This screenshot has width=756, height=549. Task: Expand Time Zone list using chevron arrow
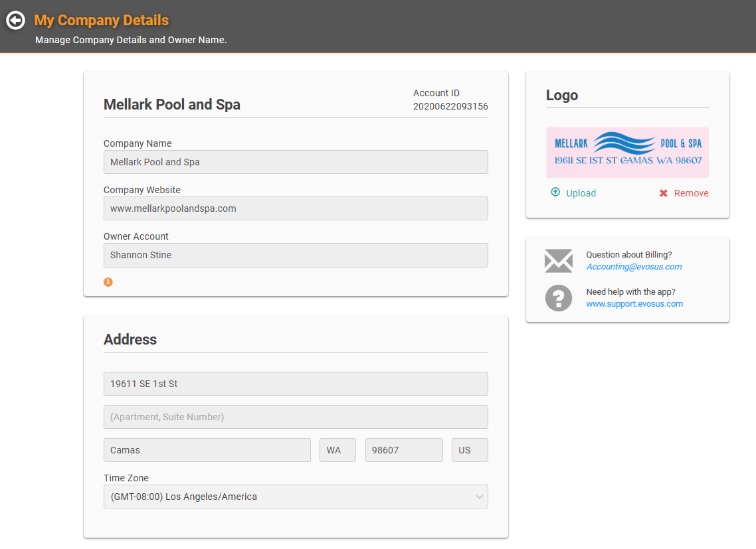[480, 497]
